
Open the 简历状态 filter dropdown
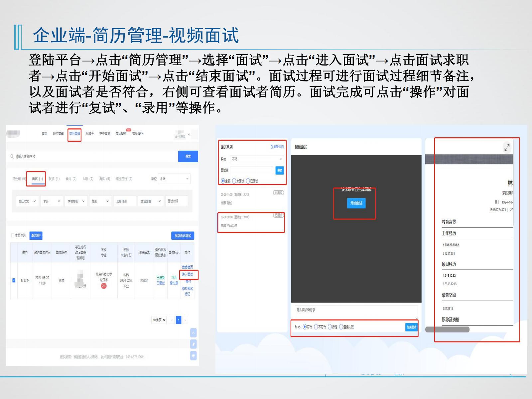click(27, 201)
